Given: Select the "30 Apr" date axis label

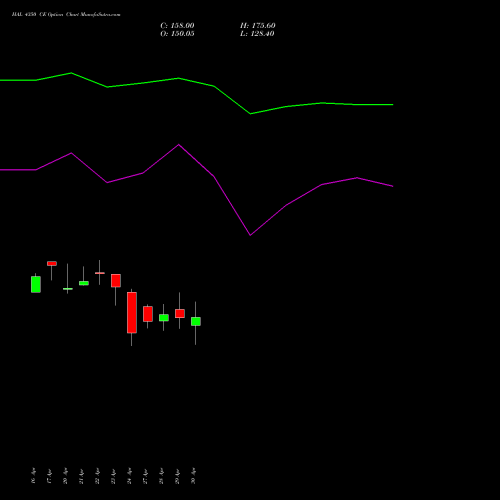Looking at the screenshot, I should coord(193,476).
